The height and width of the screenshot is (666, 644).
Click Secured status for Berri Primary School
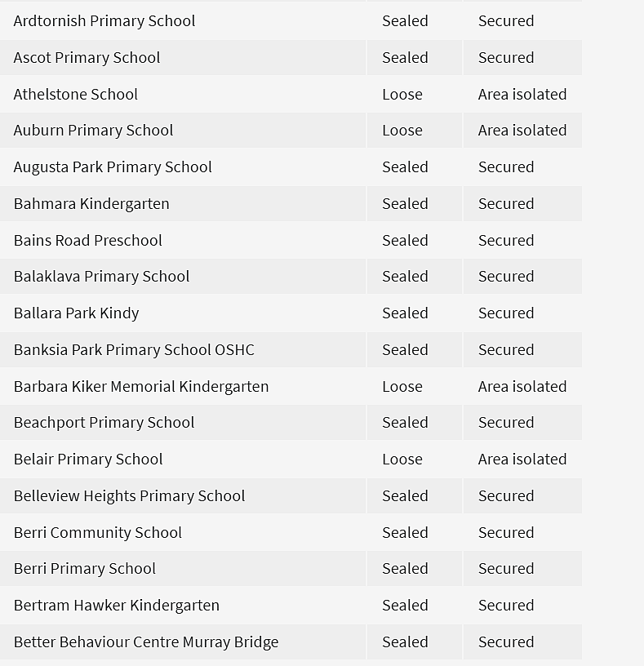[x=506, y=569]
